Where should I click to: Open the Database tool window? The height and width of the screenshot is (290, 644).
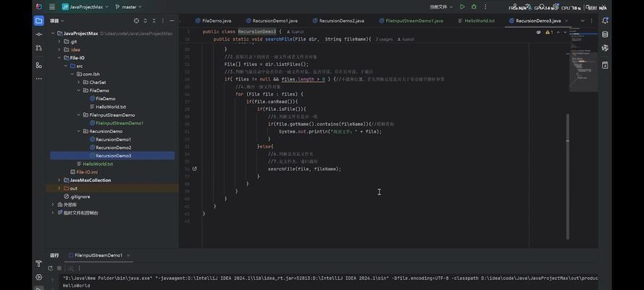tap(605, 35)
